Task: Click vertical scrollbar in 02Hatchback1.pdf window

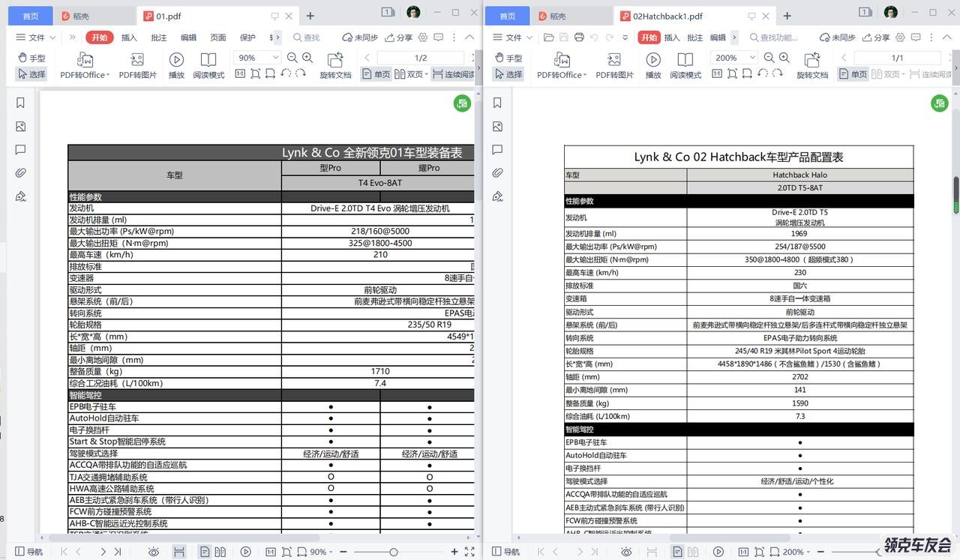Action: (x=956, y=195)
